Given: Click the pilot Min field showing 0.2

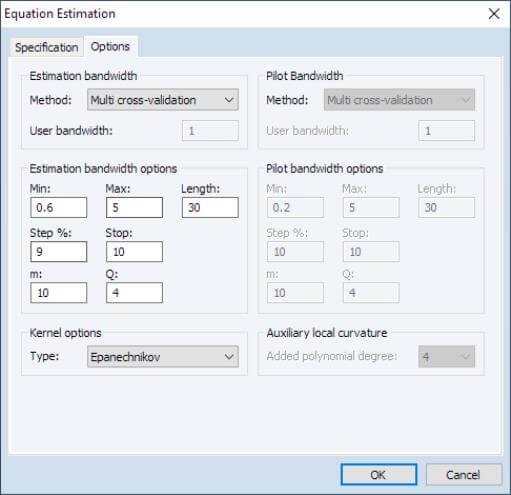Looking at the screenshot, I should [295, 208].
